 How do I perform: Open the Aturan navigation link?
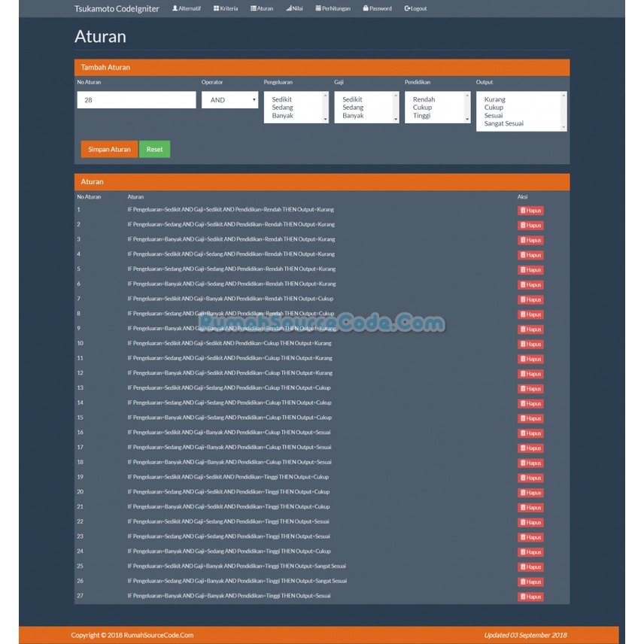coord(262,8)
